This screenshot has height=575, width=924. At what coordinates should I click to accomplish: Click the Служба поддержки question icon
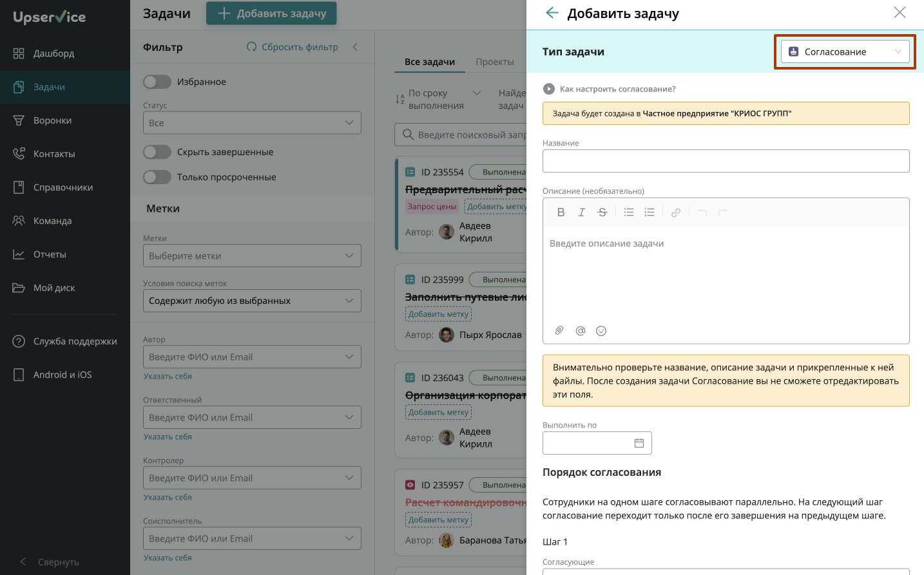pos(19,341)
